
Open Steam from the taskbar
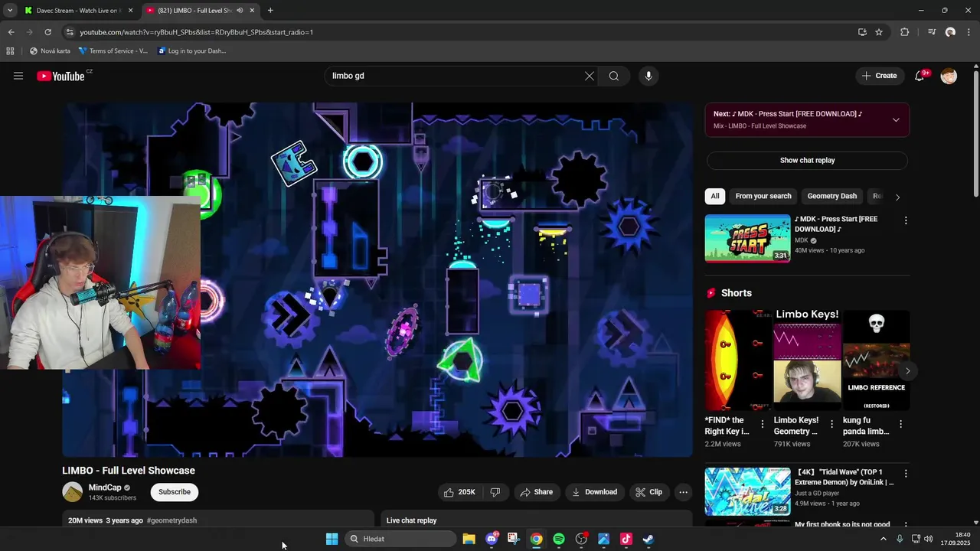click(x=648, y=539)
